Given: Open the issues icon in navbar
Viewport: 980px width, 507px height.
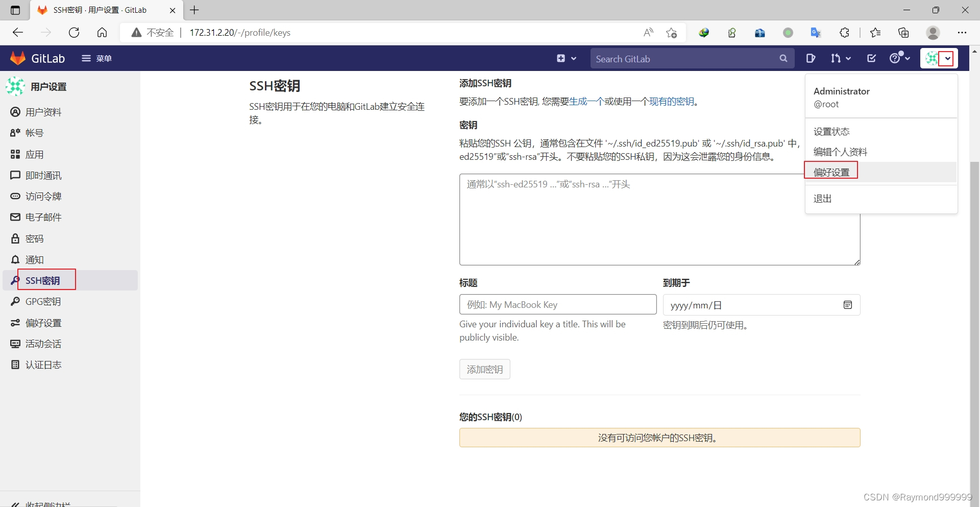Looking at the screenshot, I should (811, 58).
